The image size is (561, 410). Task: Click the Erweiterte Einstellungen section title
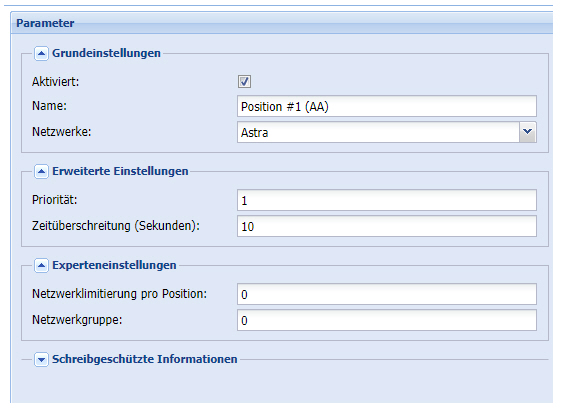tap(120, 171)
